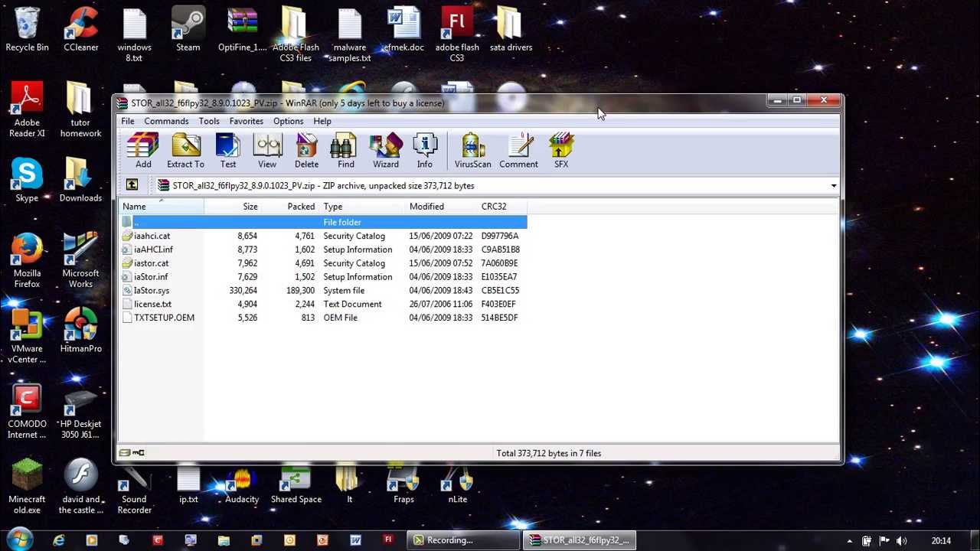Sort files by the Modified column header

click(441, 207)
